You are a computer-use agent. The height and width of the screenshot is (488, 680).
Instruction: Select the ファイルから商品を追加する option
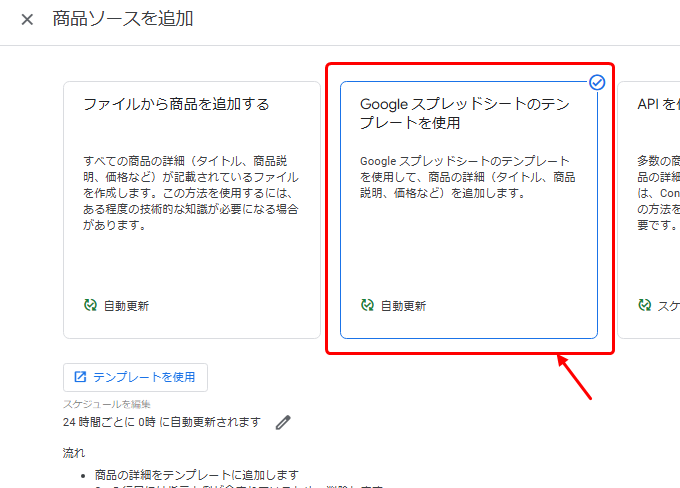[x=176, y=104]
